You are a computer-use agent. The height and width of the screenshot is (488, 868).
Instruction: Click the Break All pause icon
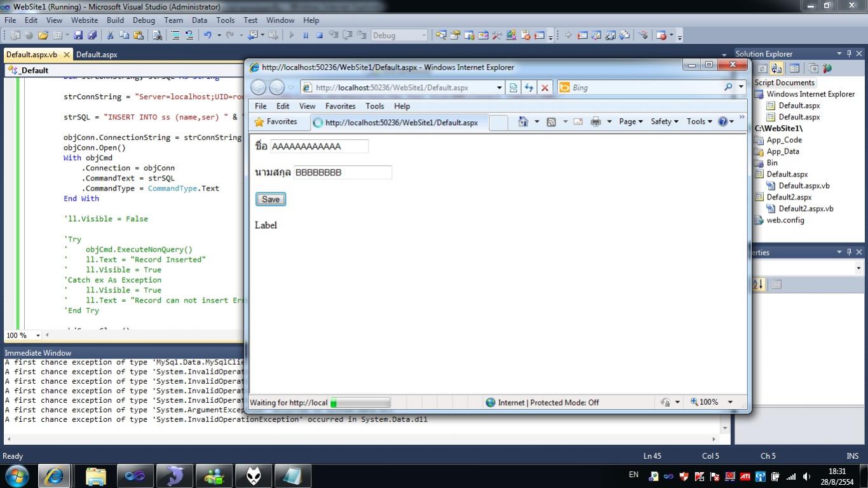point(306,36)
